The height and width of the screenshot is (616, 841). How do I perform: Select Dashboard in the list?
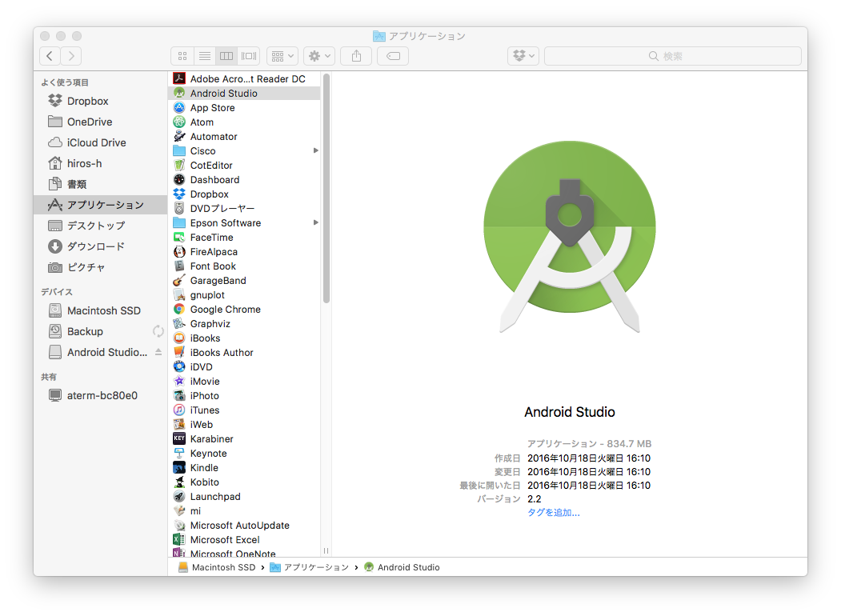click(245, 179)
